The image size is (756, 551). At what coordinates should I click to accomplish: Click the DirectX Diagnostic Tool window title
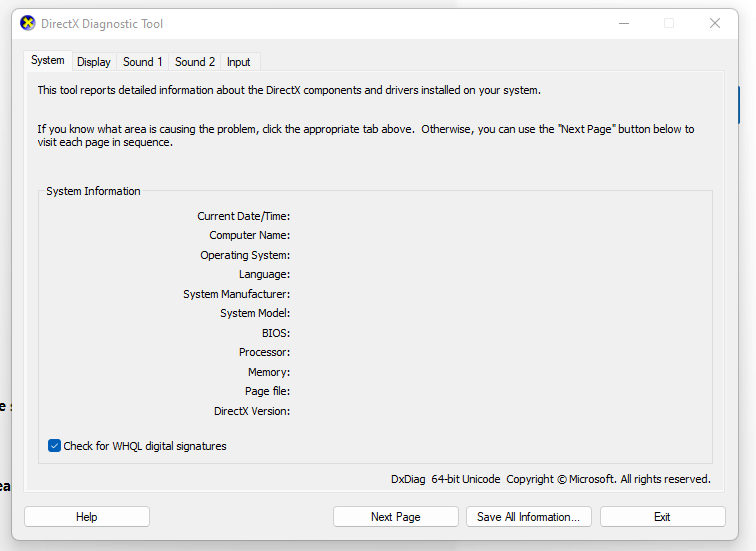click(x=102, y=24)
